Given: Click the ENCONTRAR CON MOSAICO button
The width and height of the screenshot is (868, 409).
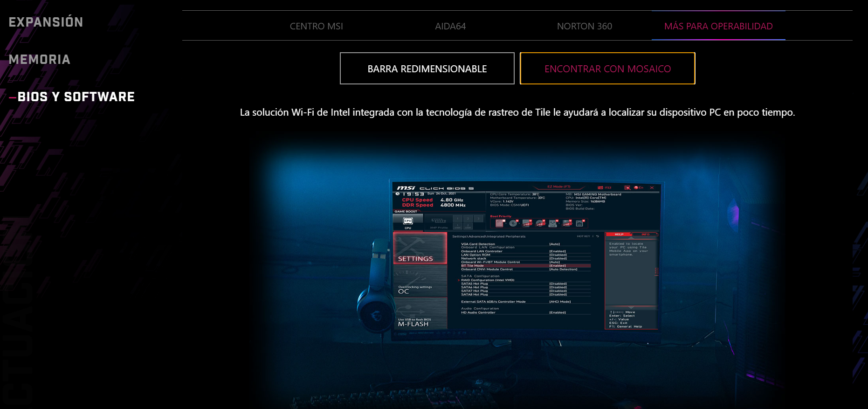Looking at the screenshot, I should [x=607, y=69].
